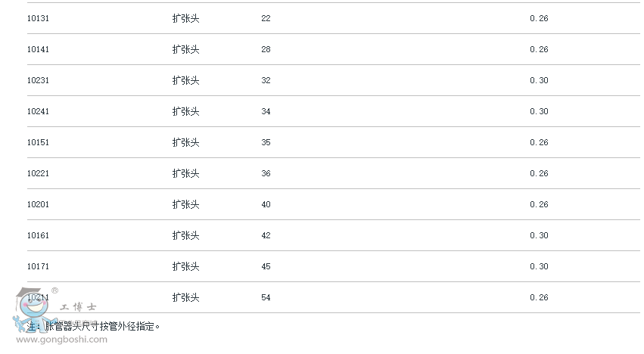644x354 pixels.
Task: Select the 10171 model cell
Action: click(x=38, y=266)
